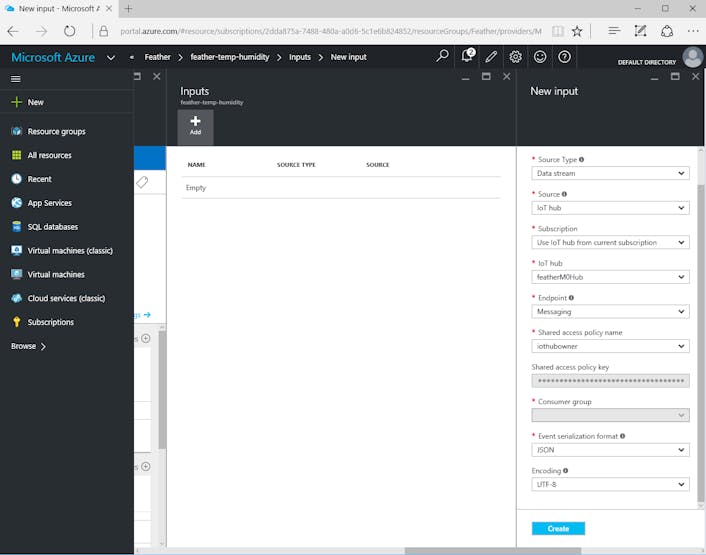
Task: Click the browser favorites star icon
Action: coord(577,31)
